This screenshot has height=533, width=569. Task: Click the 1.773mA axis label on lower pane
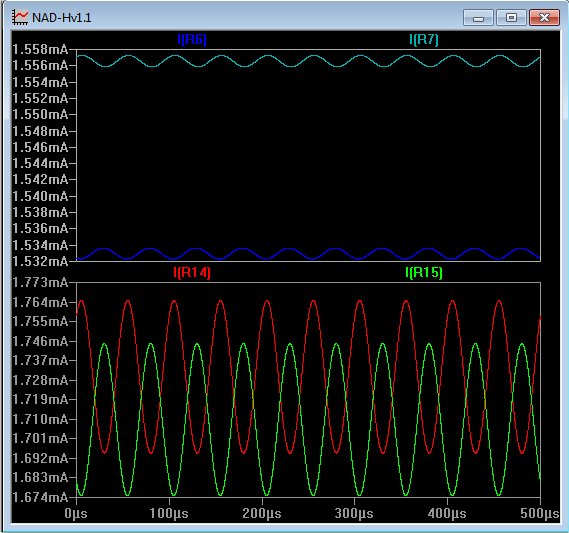click(40, 282)
